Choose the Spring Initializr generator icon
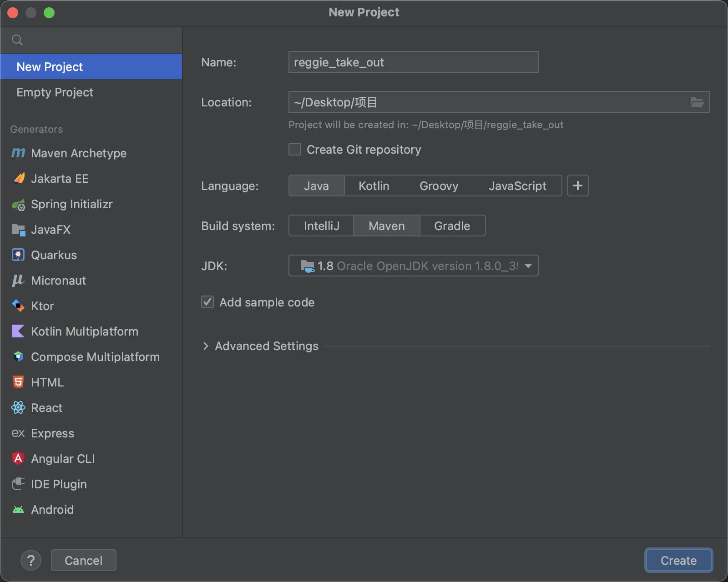This screenshot has width=728, height=582. [x=18, y=205]
